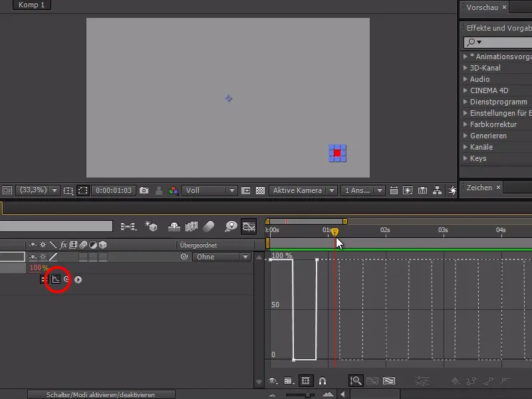The height and width of the screenshot is (399, 532).
Task: Take a snapshot with the camera icon
Action: click(144, 190)
